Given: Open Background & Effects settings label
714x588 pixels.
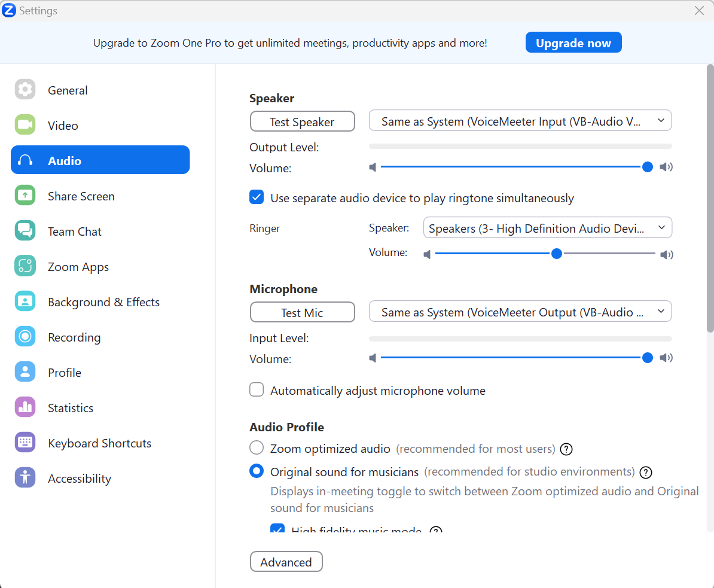Looking at the screenshot, I should [104, 302].
